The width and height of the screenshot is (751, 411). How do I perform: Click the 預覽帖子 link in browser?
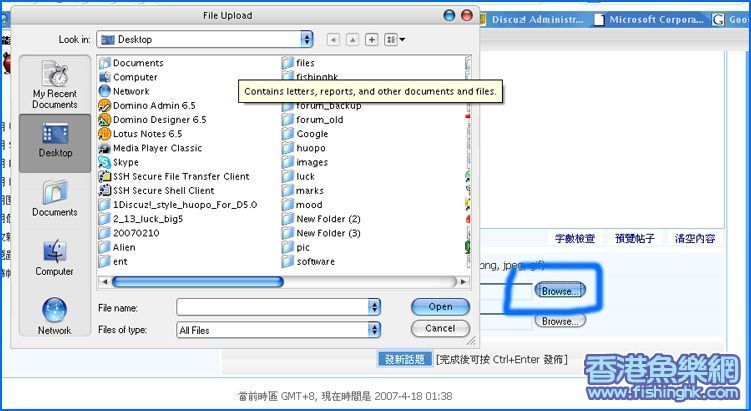click(635, 238)
